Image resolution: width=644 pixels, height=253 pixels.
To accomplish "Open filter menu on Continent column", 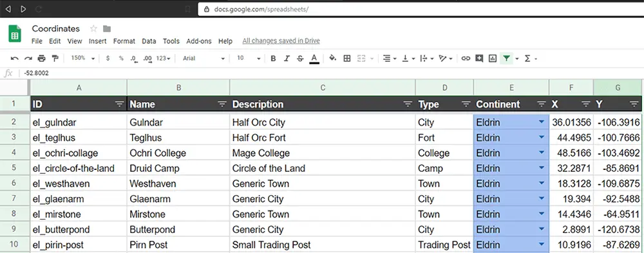I will point(542,104).
